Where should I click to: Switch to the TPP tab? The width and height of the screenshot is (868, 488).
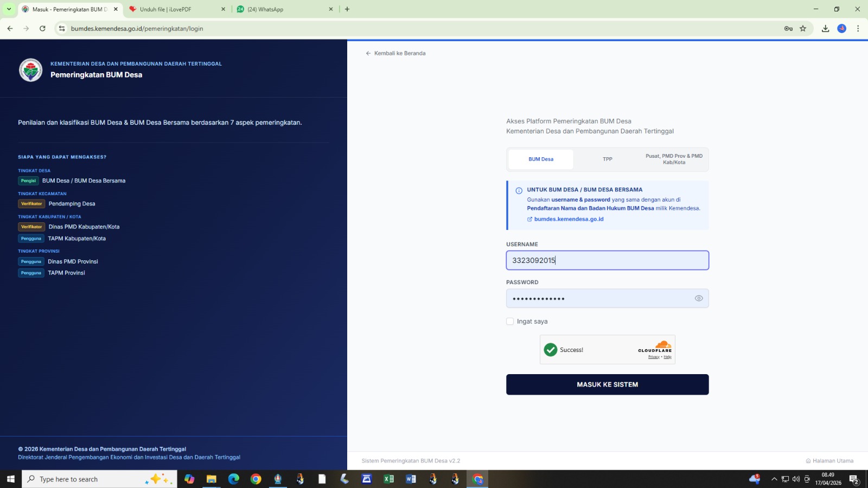[x=608, y=159]
